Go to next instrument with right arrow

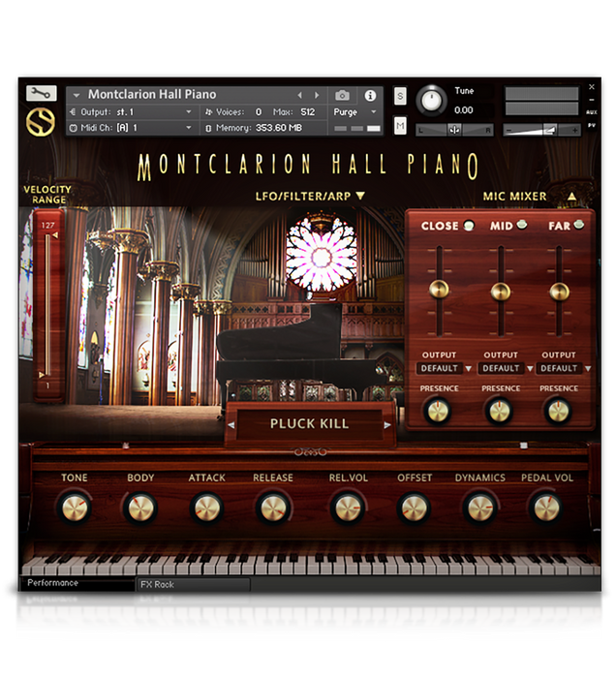coord(316,95)
